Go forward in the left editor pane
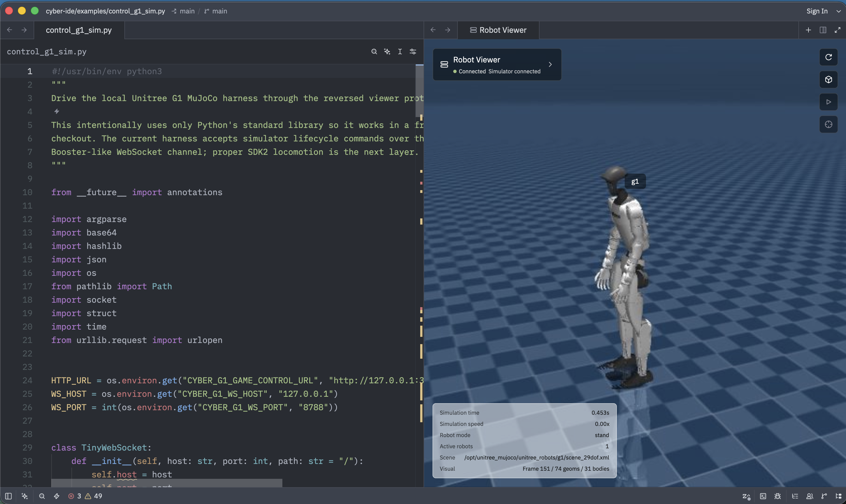The image size is (846, 504). point(24,30)
